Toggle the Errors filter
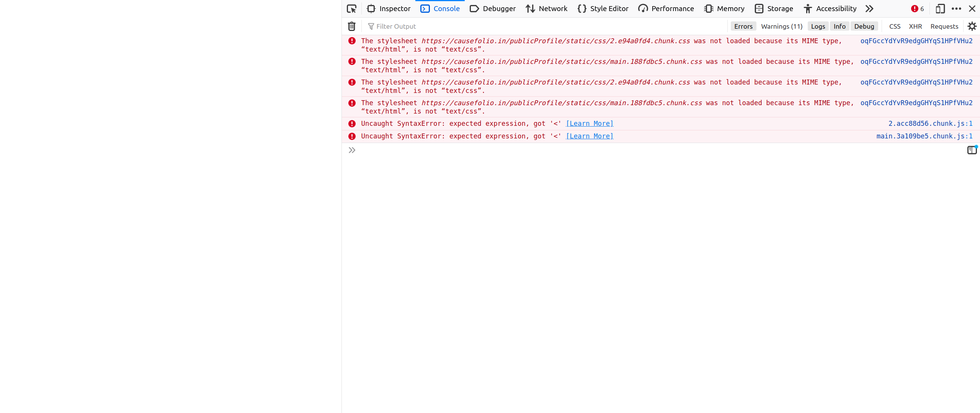This screenshot has height=413, width=980. 743,26
